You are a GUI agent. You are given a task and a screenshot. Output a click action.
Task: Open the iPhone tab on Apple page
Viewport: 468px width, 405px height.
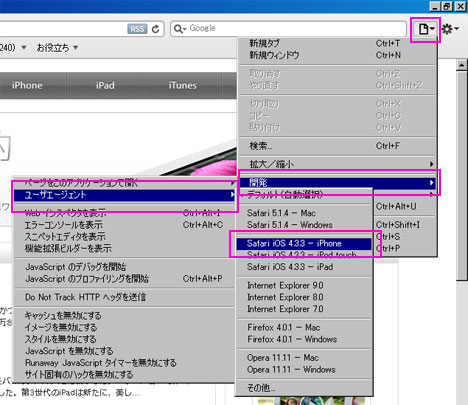27,85
